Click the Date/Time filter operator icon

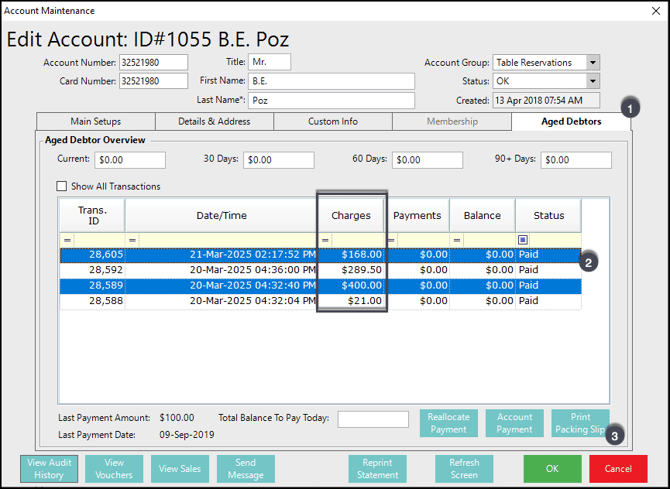[133, 241]
